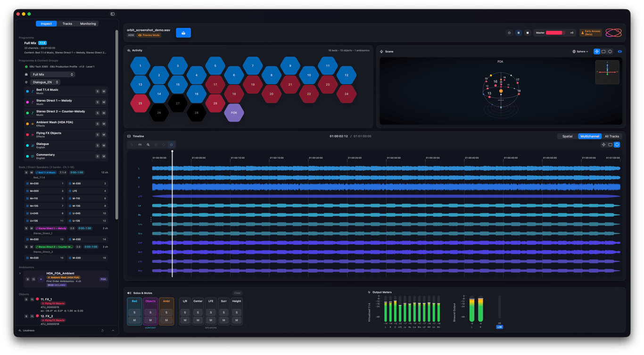The height and width of the screenshot is (355, 644).
Task: Click the FOA hexagon in Activity
Action: coord(234,113)
